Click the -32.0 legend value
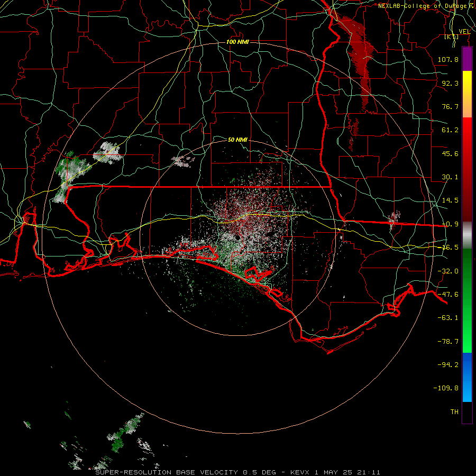The height and width of the screenshot is (476, 476). pos(448,271)
